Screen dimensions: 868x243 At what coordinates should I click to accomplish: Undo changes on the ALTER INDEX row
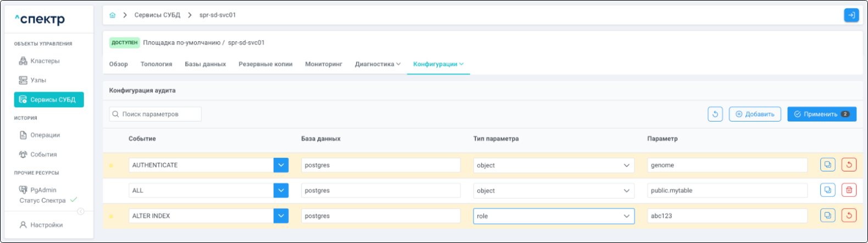(849, 216)
